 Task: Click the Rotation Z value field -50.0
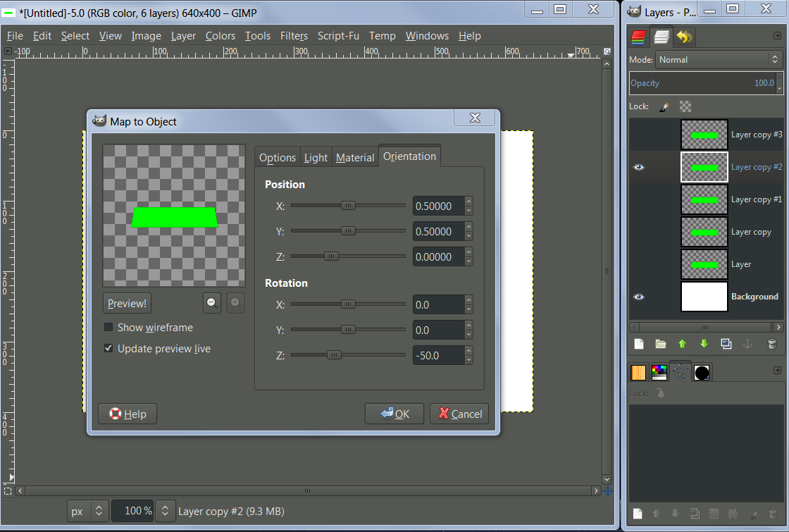coord(439,355)
